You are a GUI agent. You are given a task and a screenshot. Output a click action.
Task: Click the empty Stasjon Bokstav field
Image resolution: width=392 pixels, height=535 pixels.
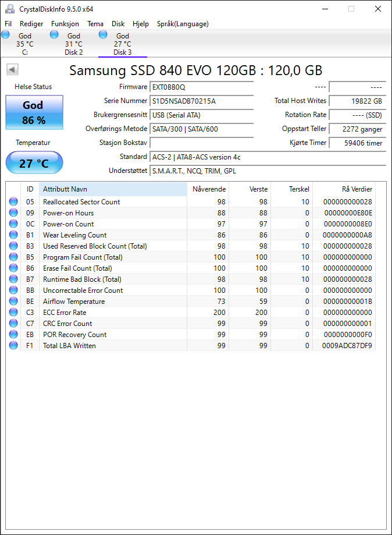tap(201, 143)
